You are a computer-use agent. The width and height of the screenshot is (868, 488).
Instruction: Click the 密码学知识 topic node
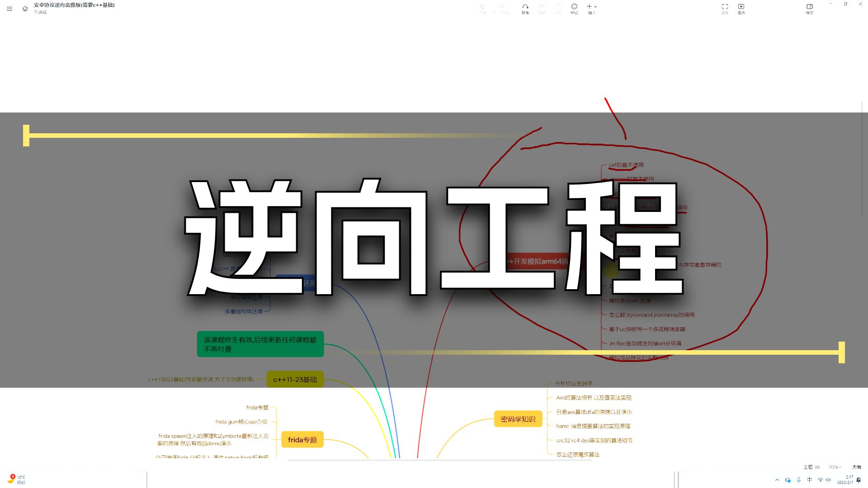point(518,419)
